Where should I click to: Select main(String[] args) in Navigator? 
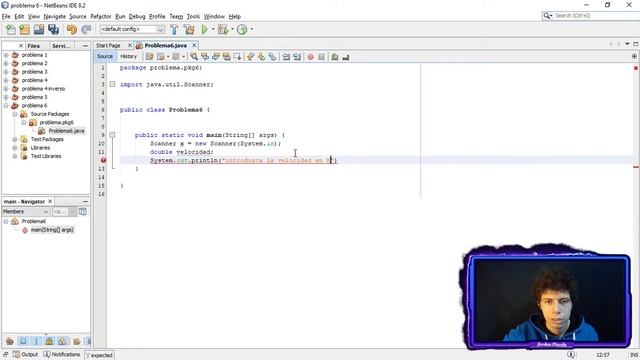click(x=52, y=230)
